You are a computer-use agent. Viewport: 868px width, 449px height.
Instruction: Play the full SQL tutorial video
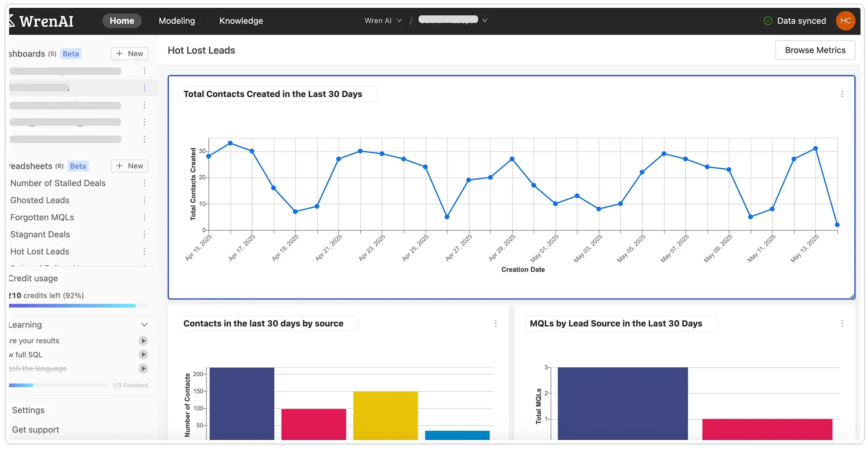[x=143, y=354]
